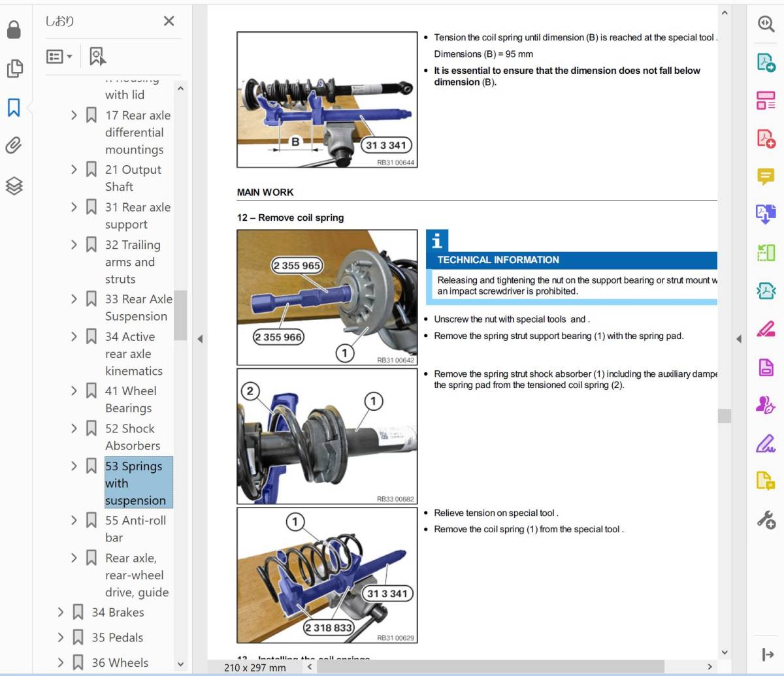This screenshot has height=676, width=784.
Task: Expand the 34 Active rear axle kinematics bookmark
Action: tap(74, 336)
